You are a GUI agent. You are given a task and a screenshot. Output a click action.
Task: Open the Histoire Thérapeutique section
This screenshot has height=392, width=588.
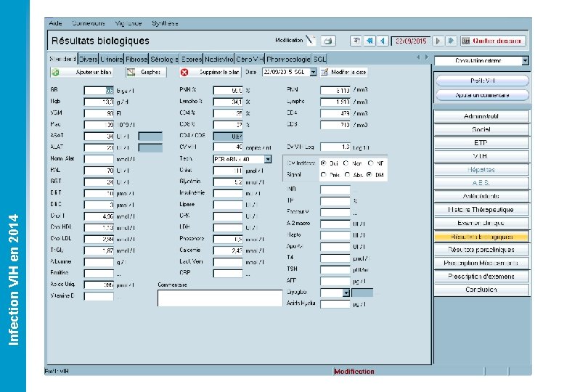tap(481, 210)
